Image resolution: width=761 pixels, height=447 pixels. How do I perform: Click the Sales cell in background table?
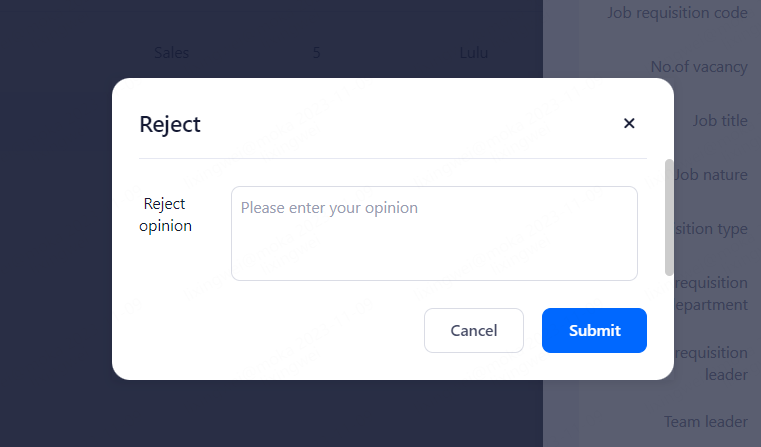171,53
